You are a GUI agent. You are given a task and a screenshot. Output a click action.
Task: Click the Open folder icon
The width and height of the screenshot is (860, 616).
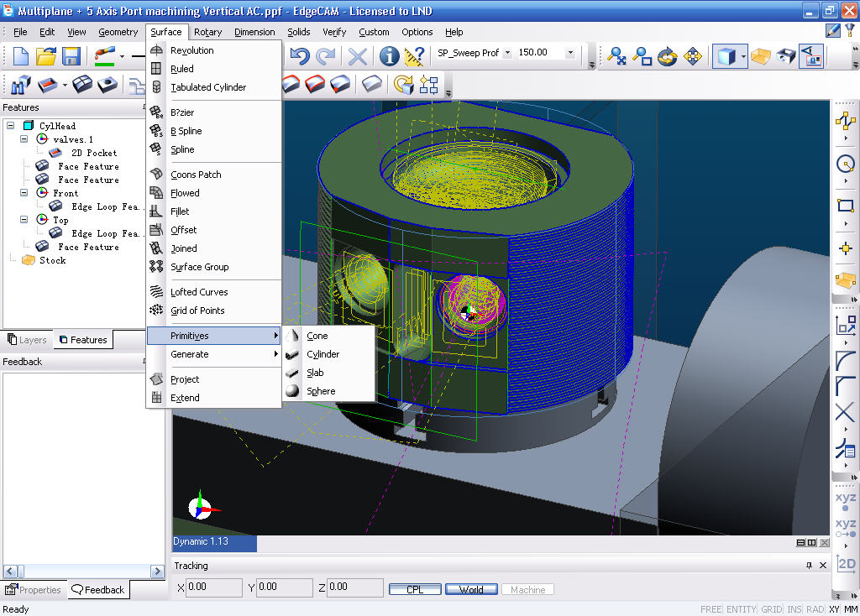pos(46,56)
